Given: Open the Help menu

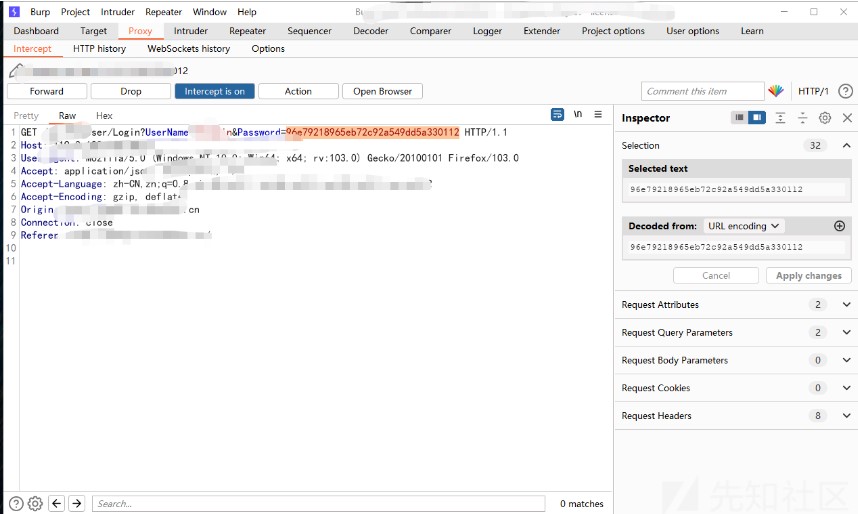Looking at the screenshot, I should (247, 11).
